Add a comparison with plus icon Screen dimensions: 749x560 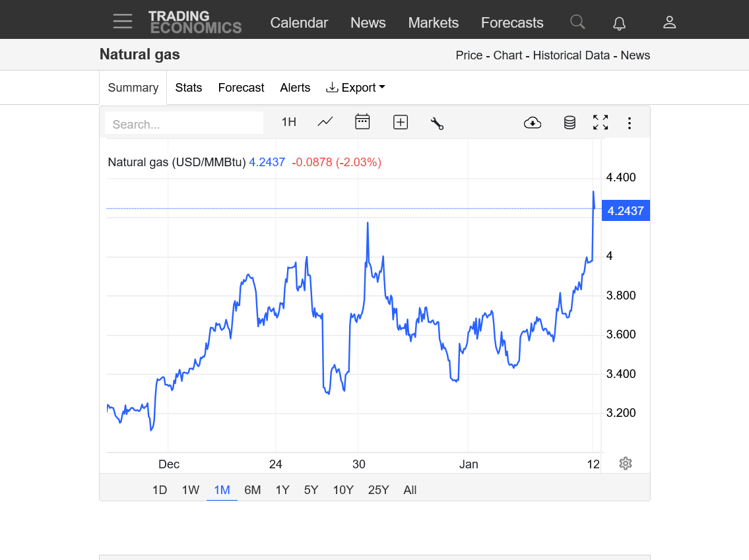tap(401, 122)
